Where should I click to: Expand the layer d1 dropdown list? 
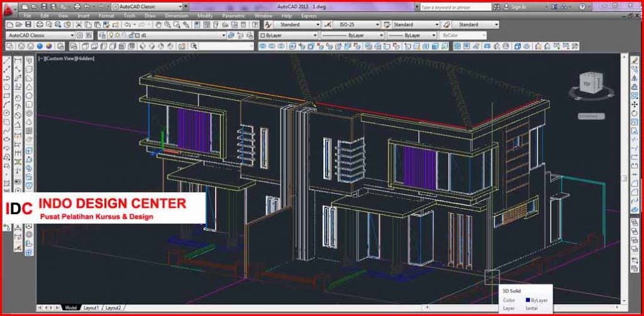[224, 36]
